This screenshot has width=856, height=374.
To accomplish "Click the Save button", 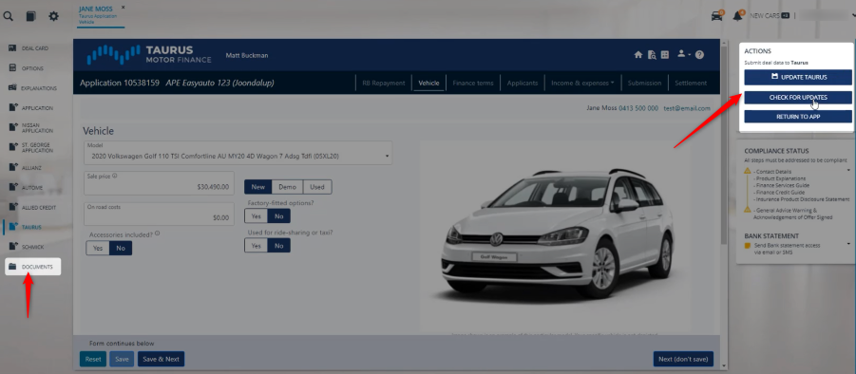I will point(122,359).
